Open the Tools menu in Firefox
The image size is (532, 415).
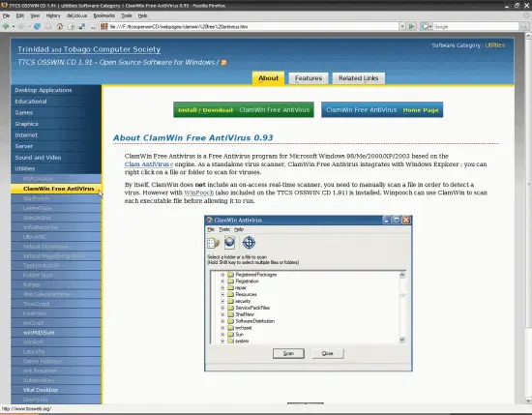(x=127, y=15)
